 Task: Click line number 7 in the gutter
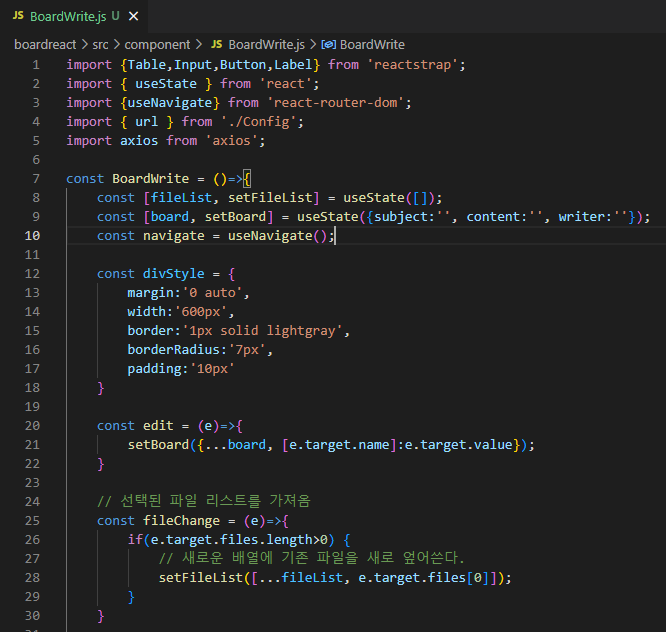pyautogui.click(x=36, y=179)
